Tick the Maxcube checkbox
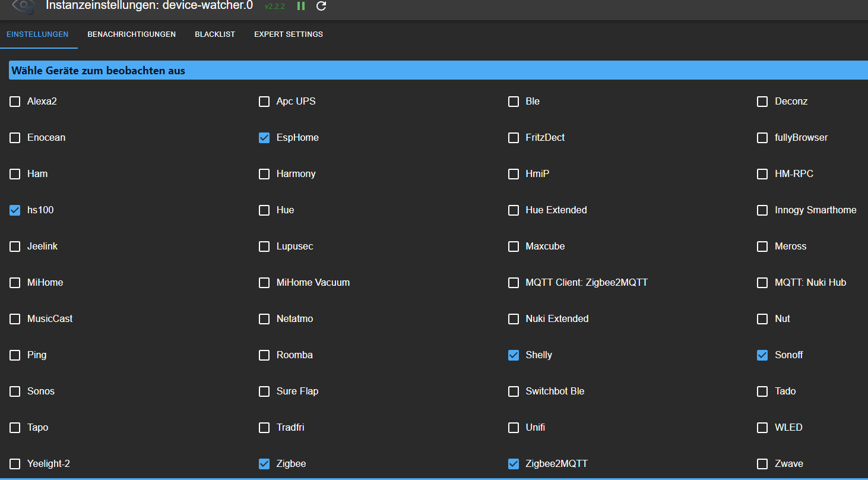 (x=514, y=247)
